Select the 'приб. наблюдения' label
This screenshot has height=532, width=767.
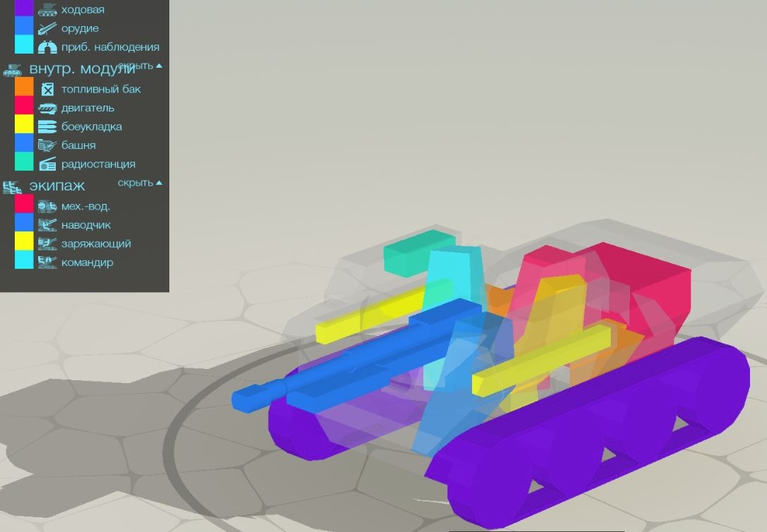tap(110, 47)
